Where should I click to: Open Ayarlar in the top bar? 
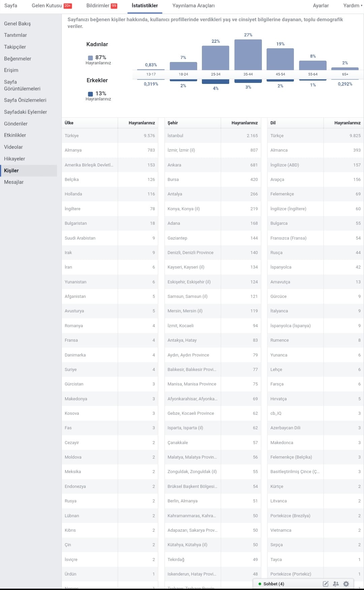click(321, 5)
